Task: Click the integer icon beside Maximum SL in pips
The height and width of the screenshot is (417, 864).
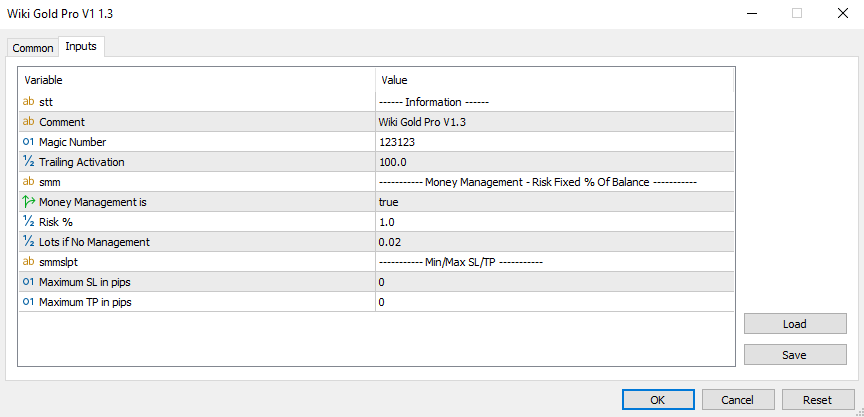Action: [x=28, y=282]
